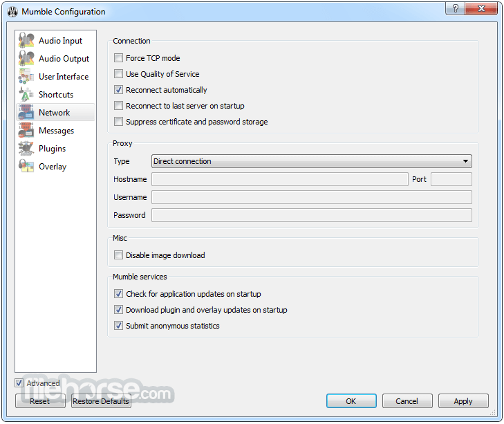Click the proxy Hostname field
The width and height of the screenshot is (504, 424).
(x=279, y=179)
